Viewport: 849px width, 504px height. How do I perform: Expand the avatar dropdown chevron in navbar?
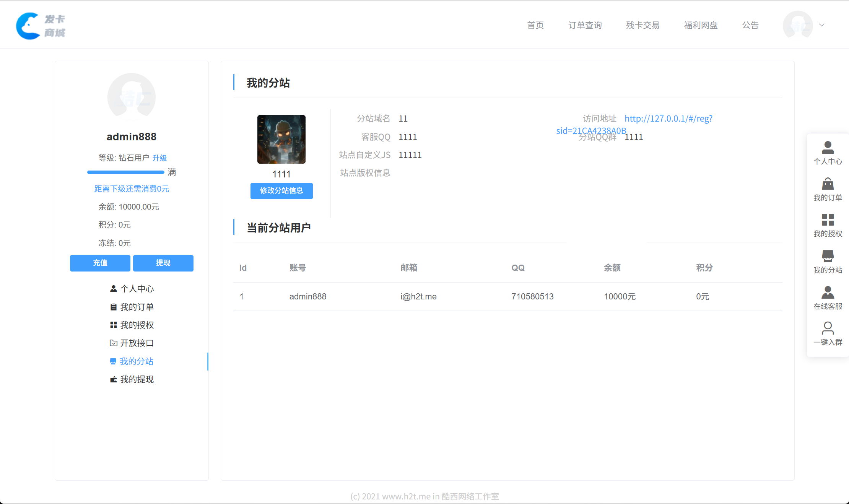(x=821, y=25)
